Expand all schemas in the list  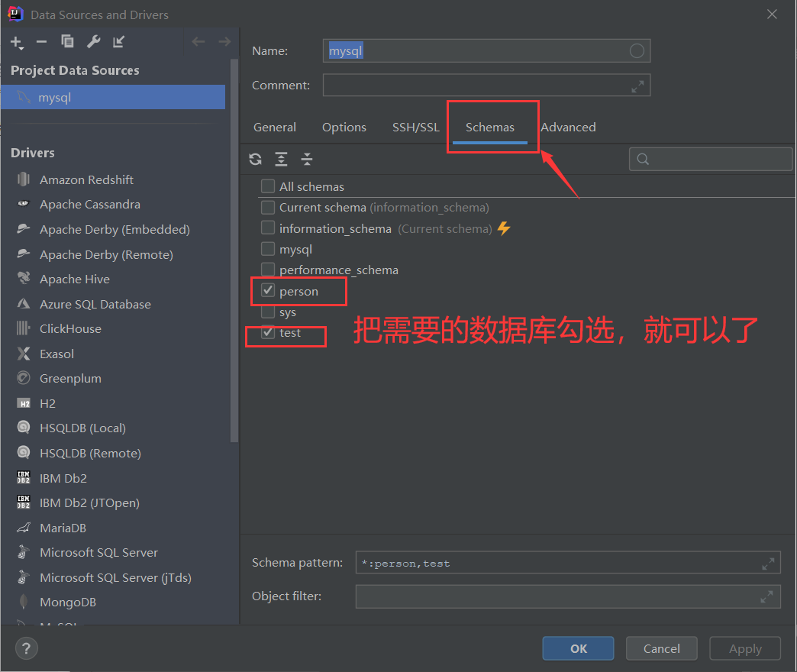[x=281, y=159]
